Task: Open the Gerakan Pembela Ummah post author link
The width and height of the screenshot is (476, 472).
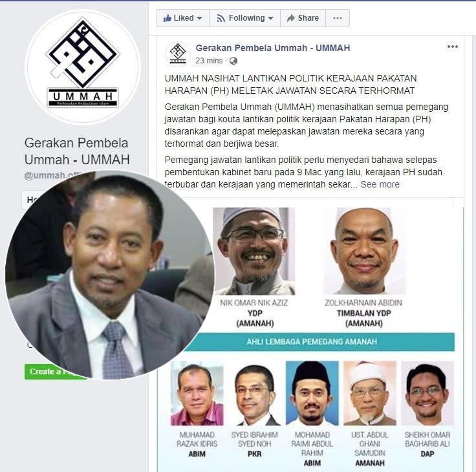Action: (273, 48)
